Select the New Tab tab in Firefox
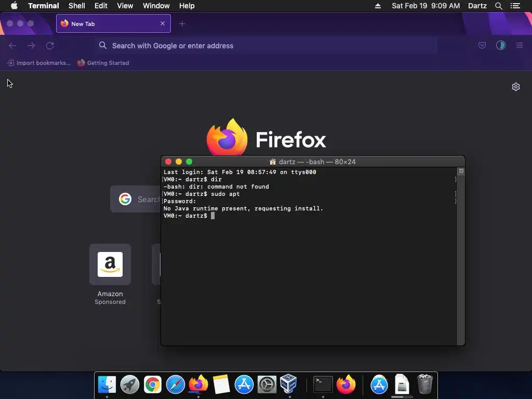This screenshot has height=399, width=532. pyautogui.click(x=113, y=23)
